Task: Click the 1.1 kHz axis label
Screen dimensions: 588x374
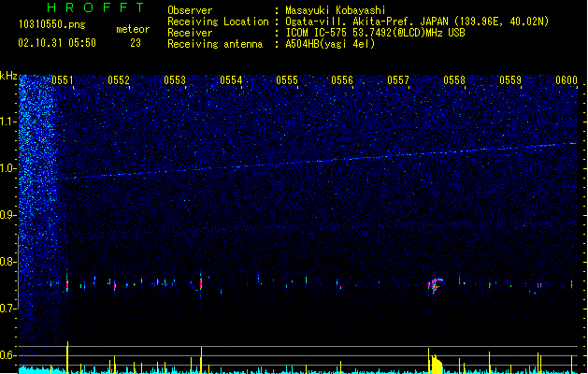Action: pos(7,122)
